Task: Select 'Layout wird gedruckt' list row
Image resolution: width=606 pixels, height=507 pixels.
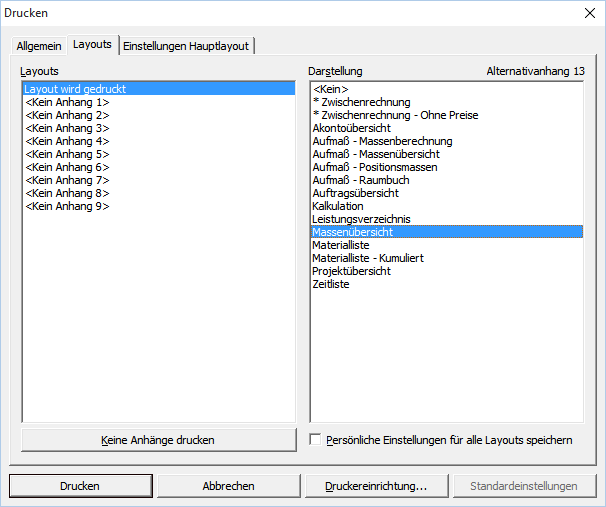Action: 159,89
